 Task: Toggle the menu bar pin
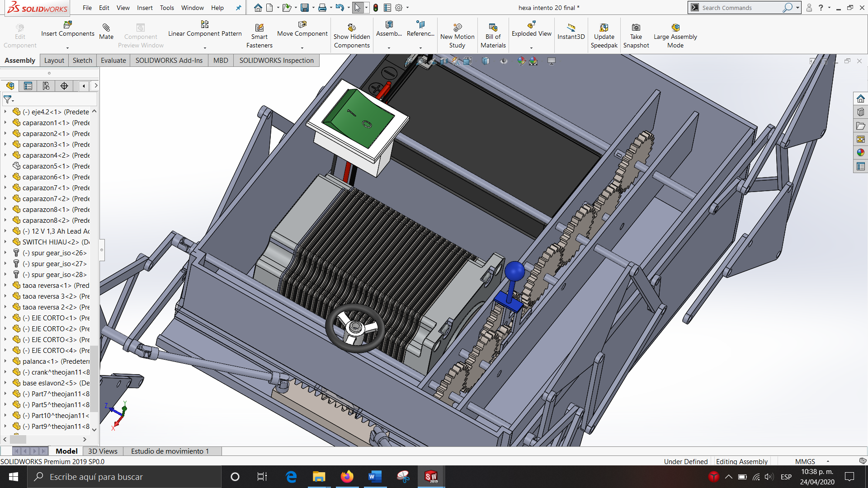pyautogui.click(x=238, y=8)
